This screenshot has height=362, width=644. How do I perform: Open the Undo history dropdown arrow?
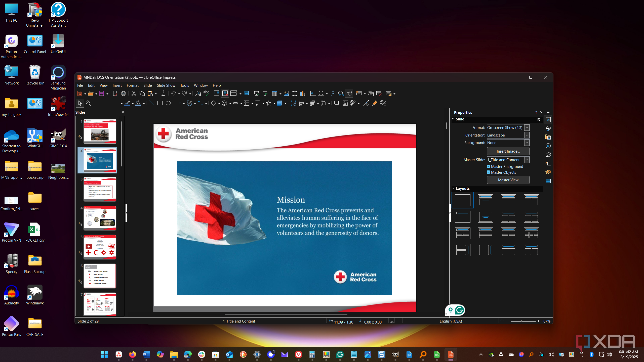(179, 94)
